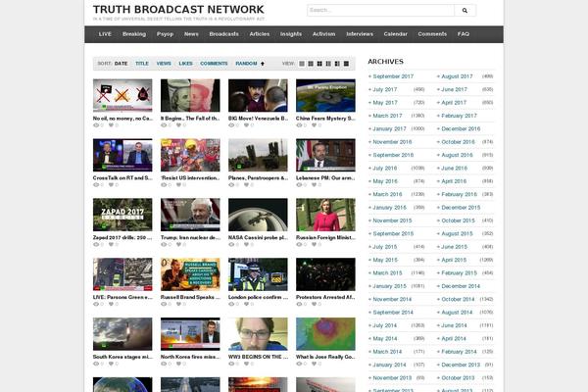Expand the March 2017 archive
Screen dimensions: 588x392
[387, 116]
